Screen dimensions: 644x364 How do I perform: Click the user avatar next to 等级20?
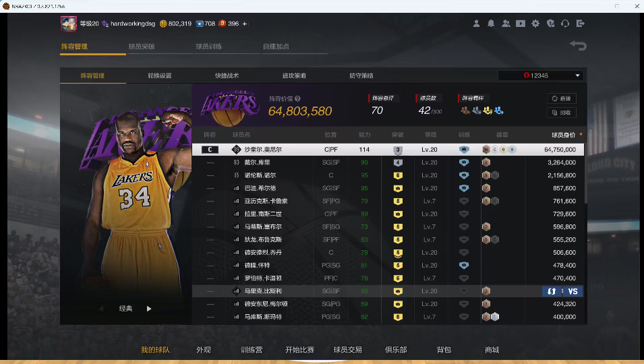click(69, 24)
